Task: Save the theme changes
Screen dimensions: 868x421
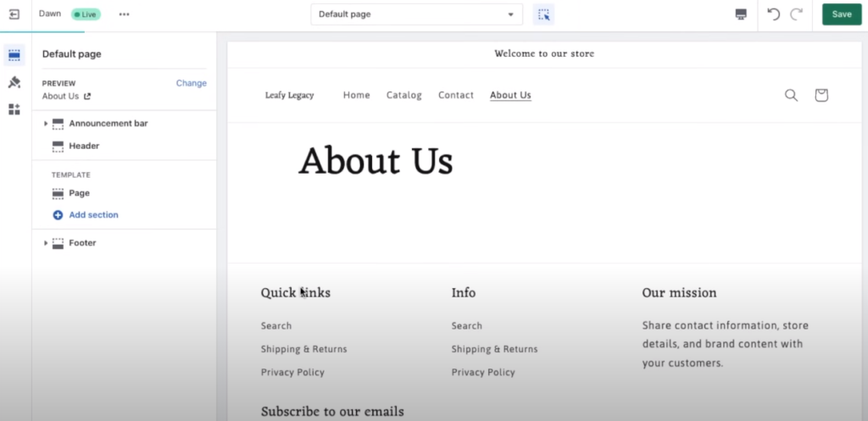Action: tap(842, 14)
